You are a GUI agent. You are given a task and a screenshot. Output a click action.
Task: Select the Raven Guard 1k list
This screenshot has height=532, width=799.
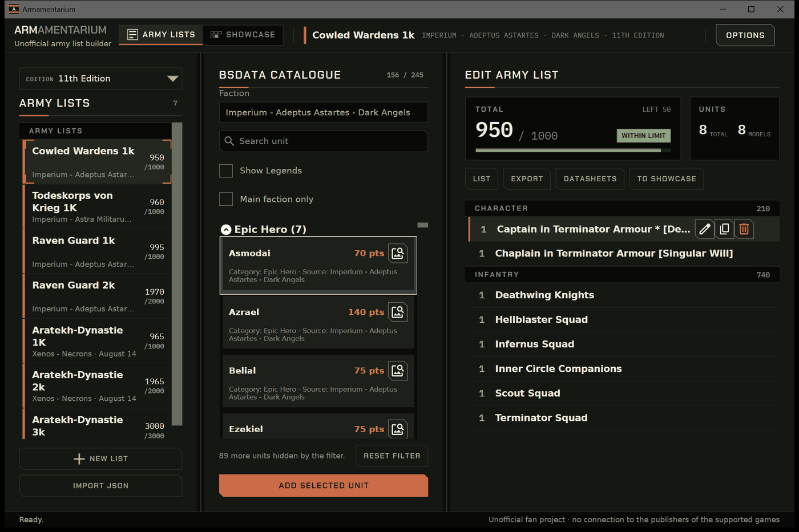(x=98, y=251)
